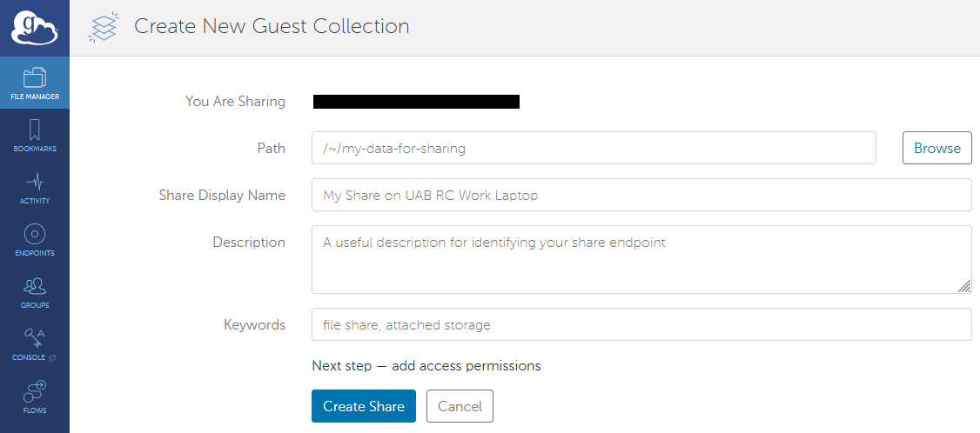The height and width of the screenshot is (433, 980).
Task: Click inside the Description text area
Action: (641, 259)
